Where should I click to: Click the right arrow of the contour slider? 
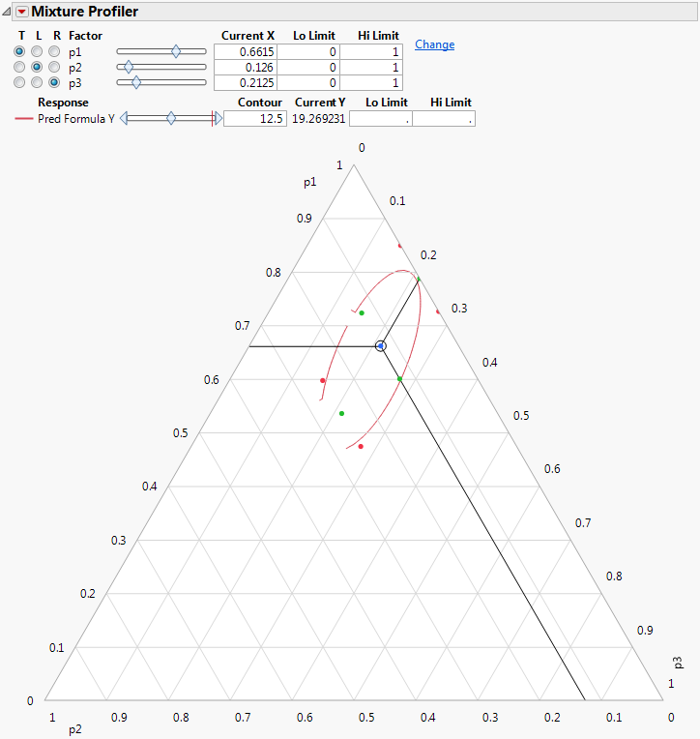219,118
